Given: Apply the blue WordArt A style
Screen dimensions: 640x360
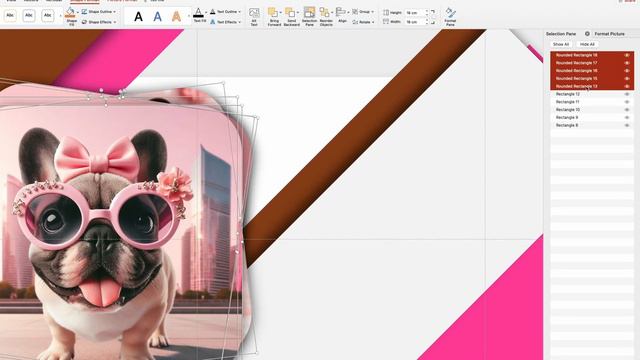Looking at the screenshot, I should pos(157,17).
